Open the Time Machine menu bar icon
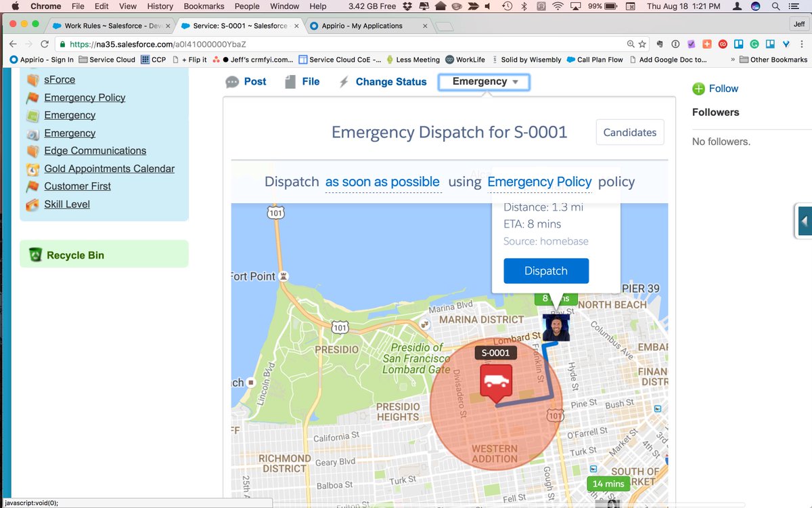The width and height of the screenshot is (812, 508). [x=507, y=6]
